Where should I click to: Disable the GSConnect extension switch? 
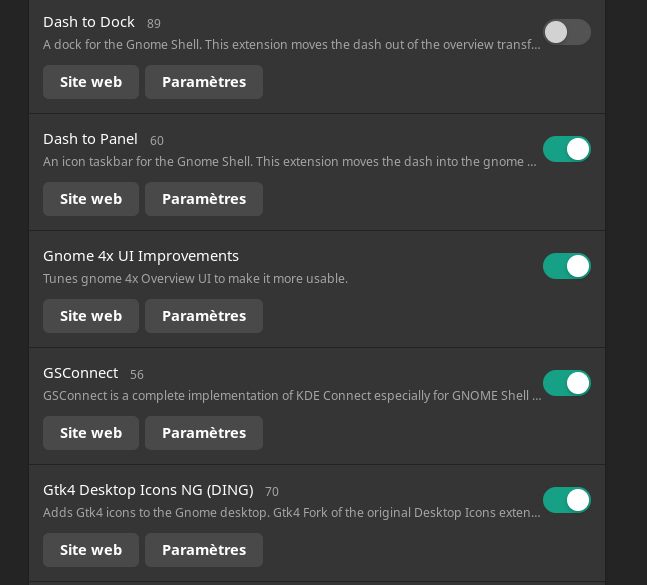coord(567,383)
